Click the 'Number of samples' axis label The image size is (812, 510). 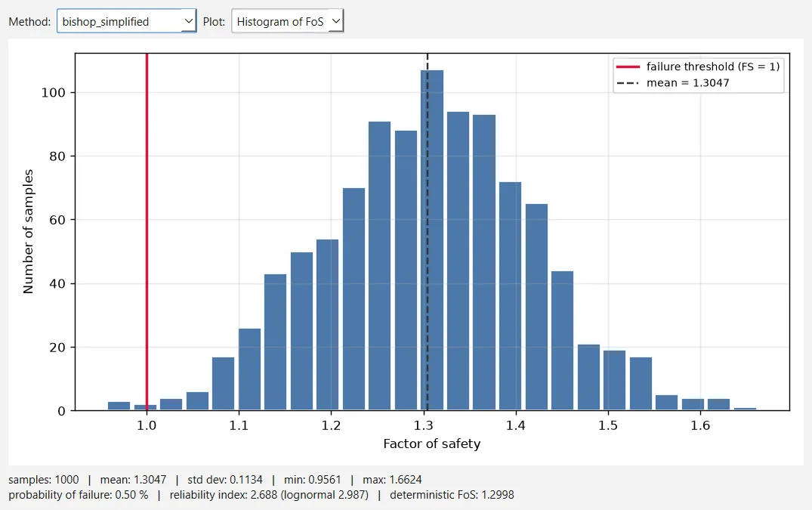click(28, 231)
